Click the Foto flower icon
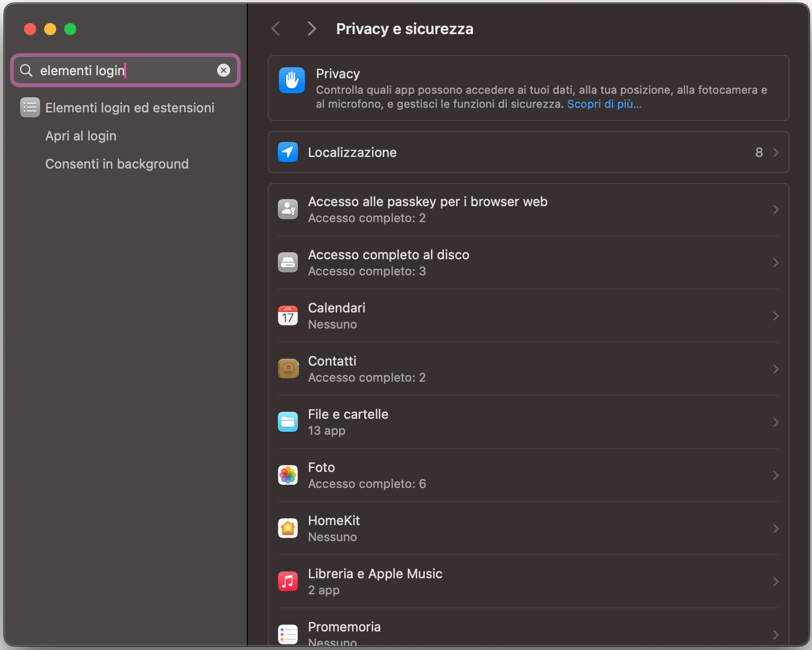This screenshot has width=812, height=650. 288,475
